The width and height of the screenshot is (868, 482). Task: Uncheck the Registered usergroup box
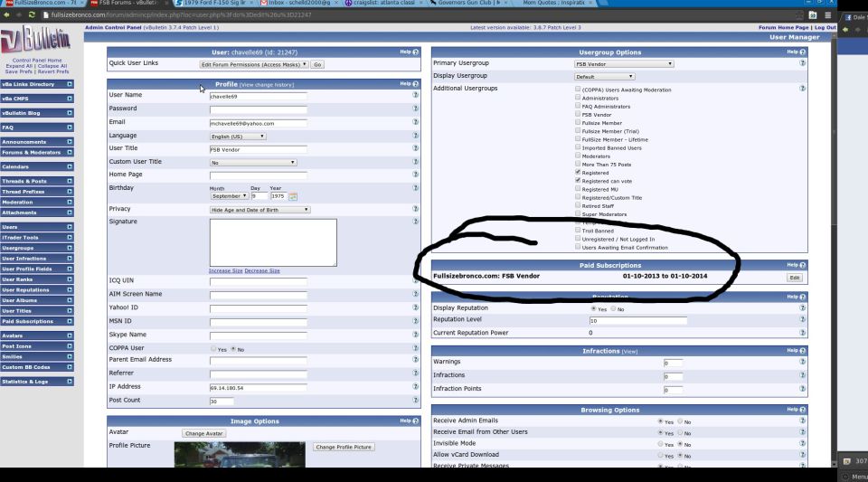click(578, 172)
